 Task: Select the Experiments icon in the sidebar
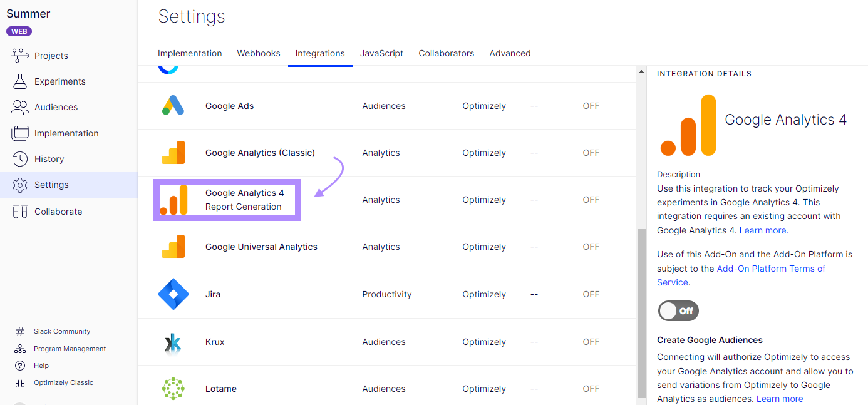(x=19, y=81)
